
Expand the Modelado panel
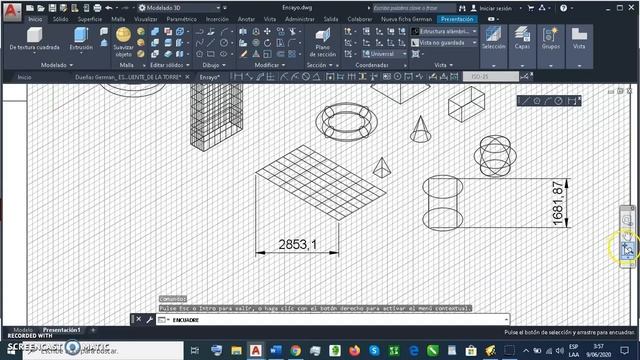pos(57,65)
